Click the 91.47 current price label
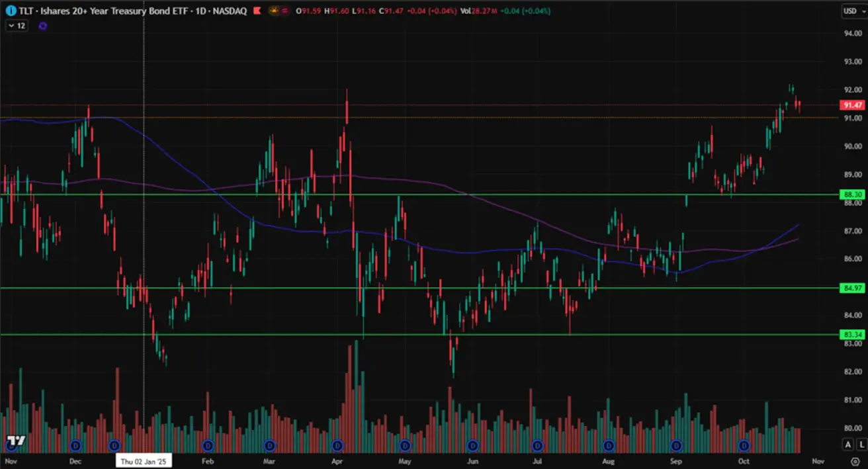The image size is (868, 469). (x=850, y=105)
